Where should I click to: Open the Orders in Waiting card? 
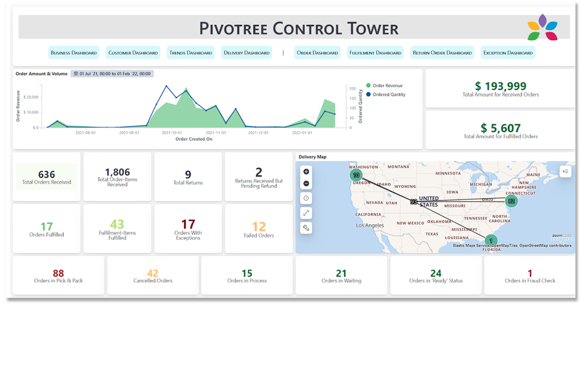(x=342, y=276)
